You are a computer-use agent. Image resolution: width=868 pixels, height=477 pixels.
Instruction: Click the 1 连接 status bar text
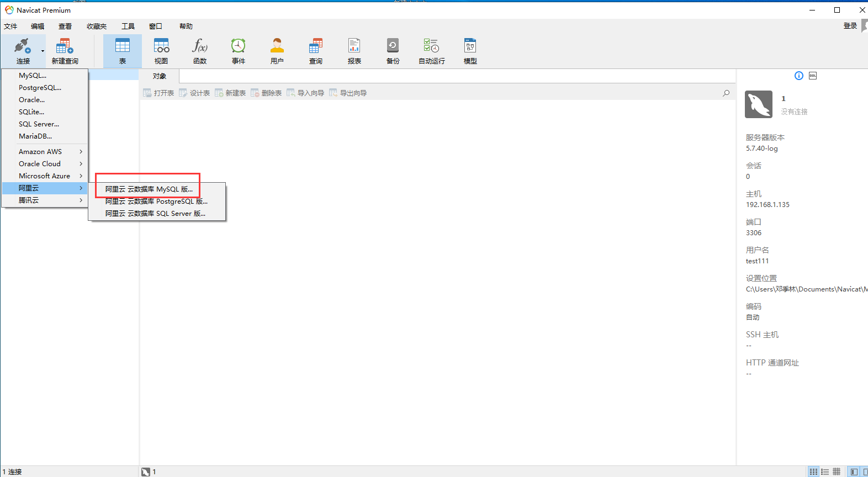12,471
